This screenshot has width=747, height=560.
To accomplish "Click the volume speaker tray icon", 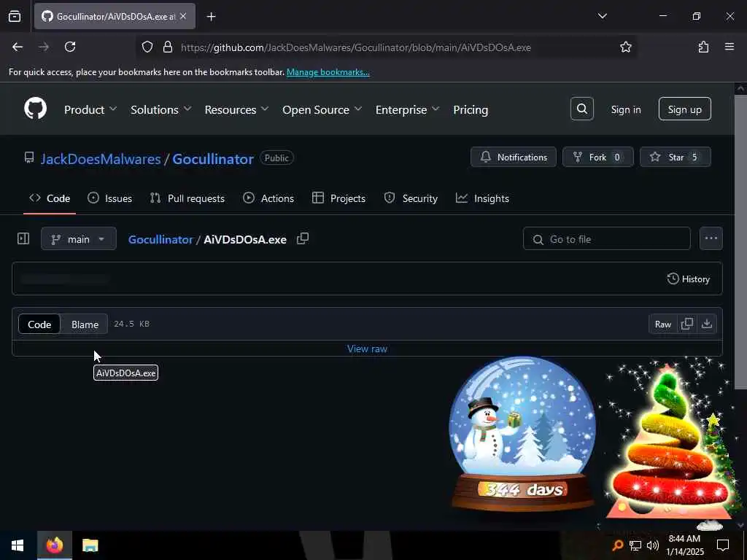I will point(652,545).
